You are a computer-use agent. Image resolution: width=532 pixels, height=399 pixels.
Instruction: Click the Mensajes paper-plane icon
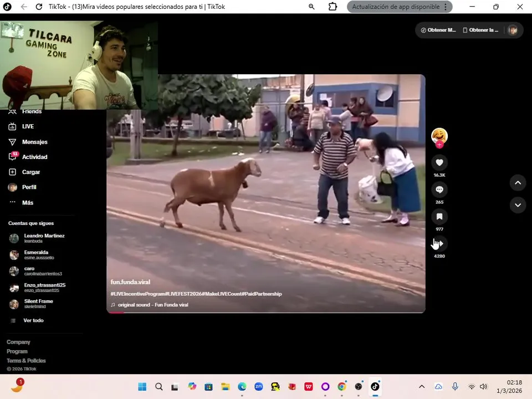tap(12, 142)
